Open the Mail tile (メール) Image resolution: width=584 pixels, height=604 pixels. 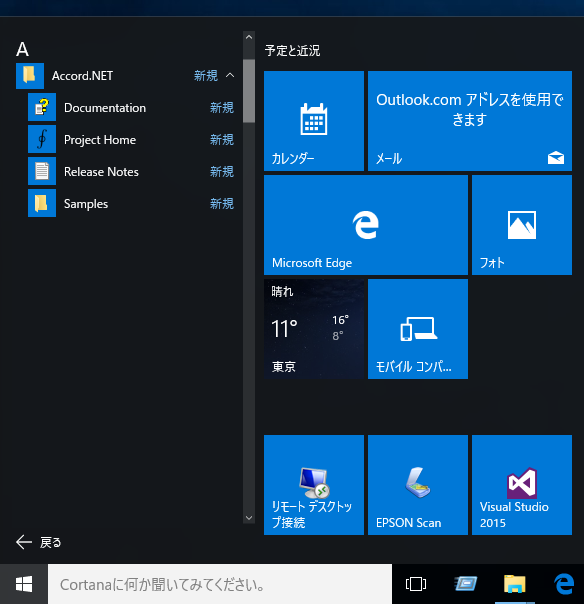coord(470,121)
